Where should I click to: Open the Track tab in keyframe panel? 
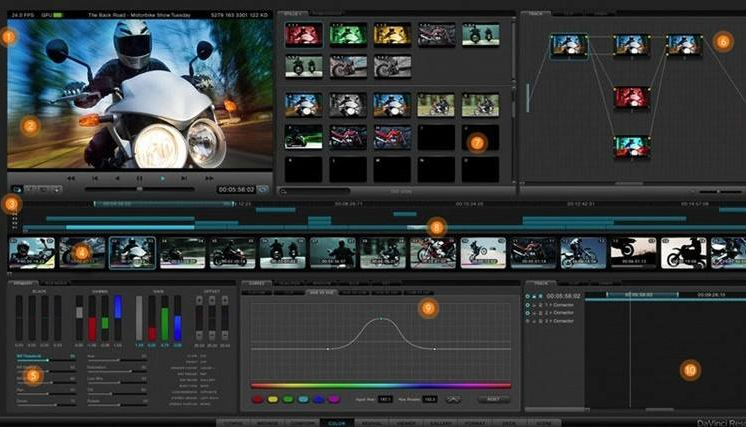pos(540,283)
